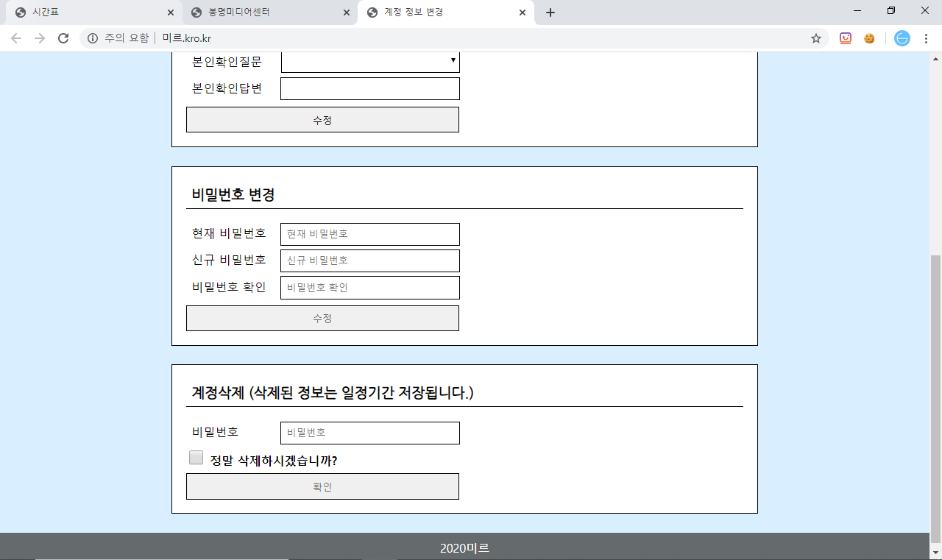Select the 계정 정보 변경 tab
This screenshot has height=560, width=942.
point(445,13)
